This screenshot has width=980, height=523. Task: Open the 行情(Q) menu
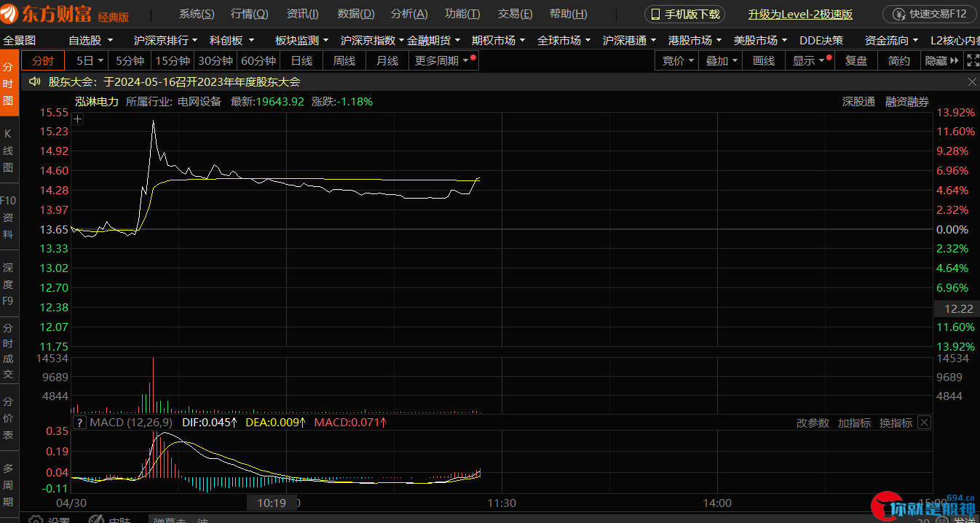point(250,14)
